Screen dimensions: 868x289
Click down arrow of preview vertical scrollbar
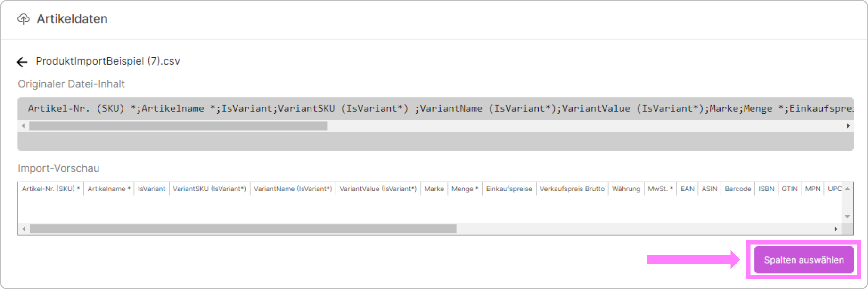point(847,217)
